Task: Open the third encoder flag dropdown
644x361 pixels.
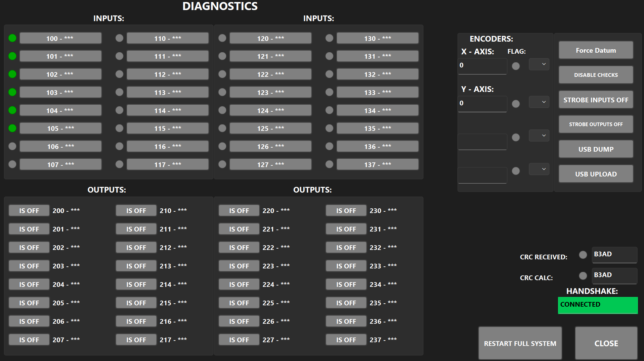Action: [539, 136]
